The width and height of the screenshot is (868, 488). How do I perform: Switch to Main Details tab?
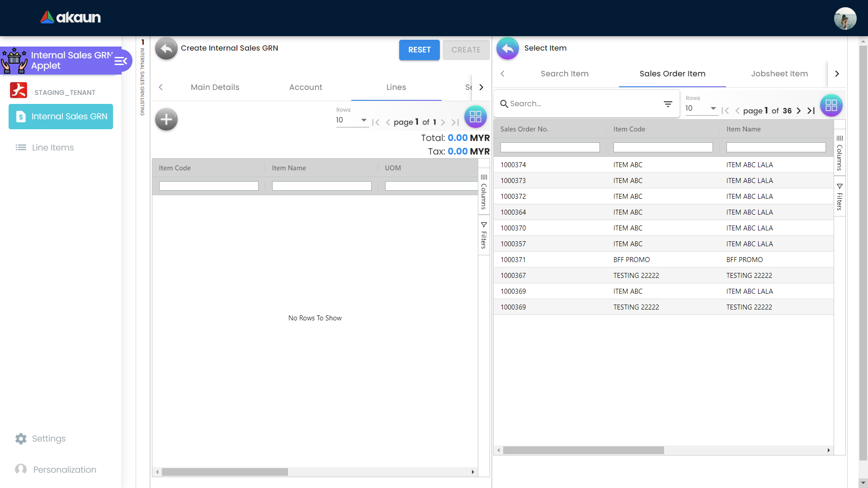(215, 87)
